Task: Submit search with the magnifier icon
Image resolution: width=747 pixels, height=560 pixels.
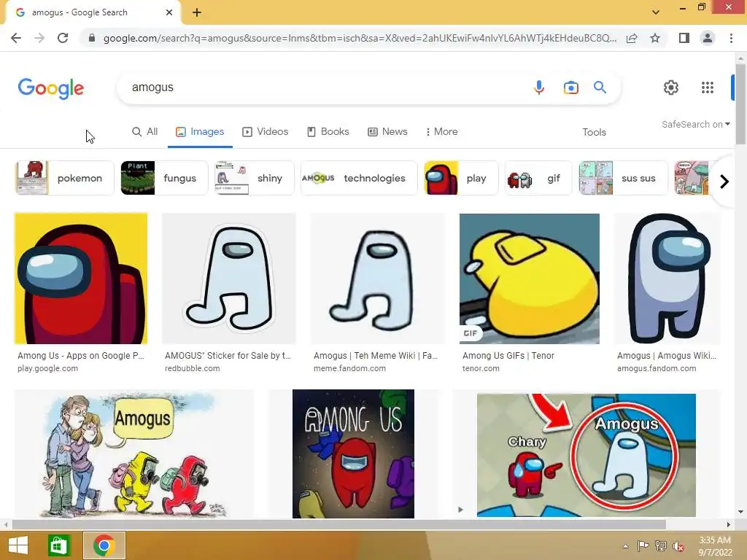Action: tap(600, 87)
